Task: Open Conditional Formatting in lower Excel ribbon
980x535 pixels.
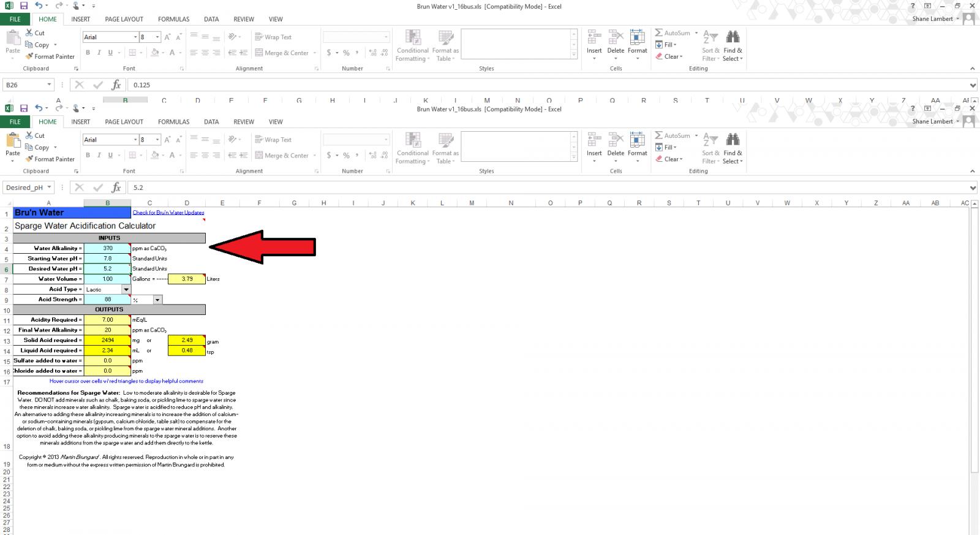Action: 412,148
